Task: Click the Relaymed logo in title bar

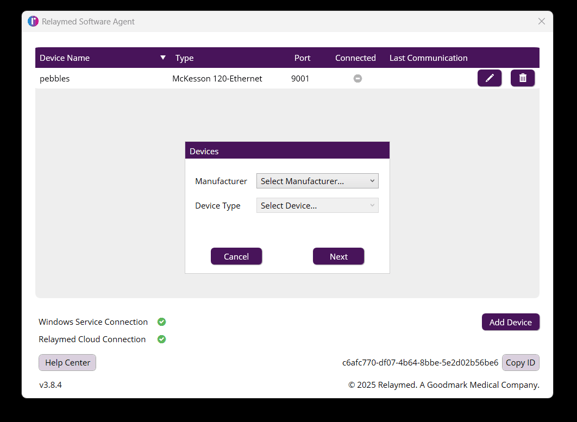Action: pos(33,21)
